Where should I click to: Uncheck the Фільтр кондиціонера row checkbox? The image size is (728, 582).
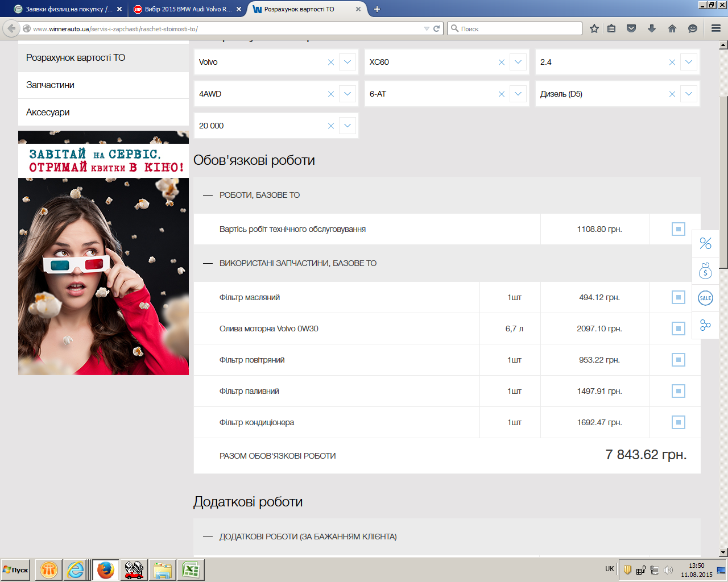point(678,422)
